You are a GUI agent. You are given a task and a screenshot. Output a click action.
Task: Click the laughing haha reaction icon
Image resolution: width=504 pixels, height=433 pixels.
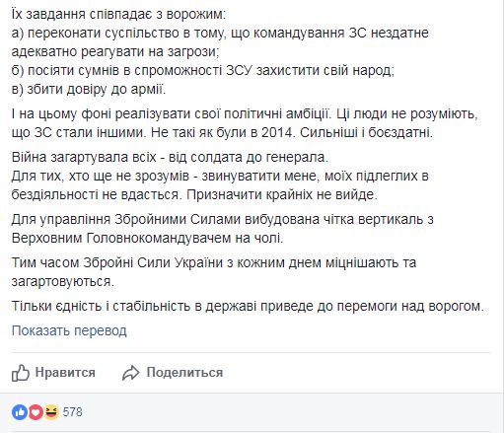(x=51, y=412)
